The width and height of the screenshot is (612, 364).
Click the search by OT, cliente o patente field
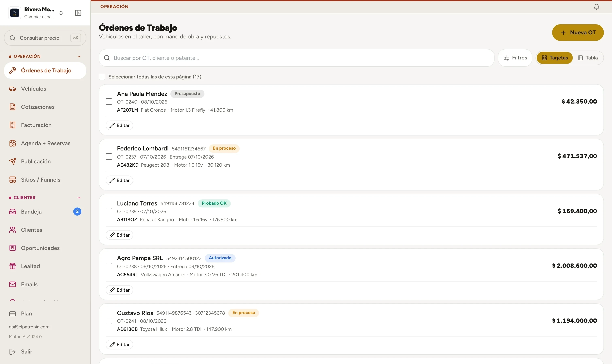[x=296, y=58]
